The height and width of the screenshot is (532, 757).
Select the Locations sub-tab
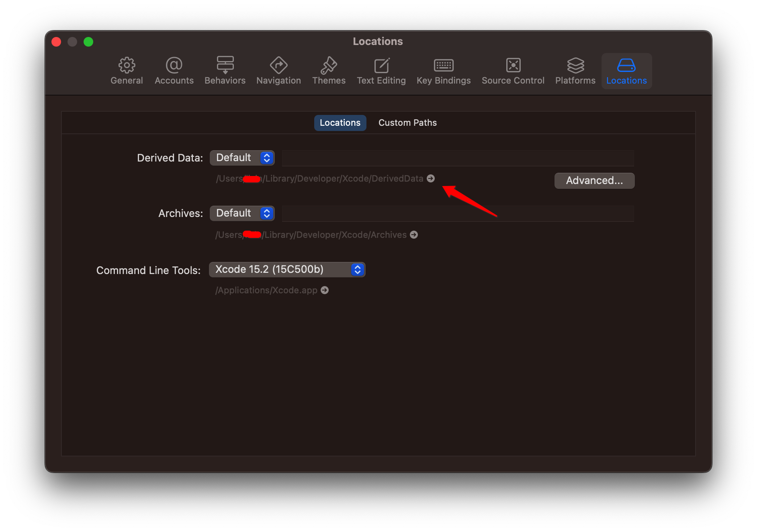click(x=340, y=123)
